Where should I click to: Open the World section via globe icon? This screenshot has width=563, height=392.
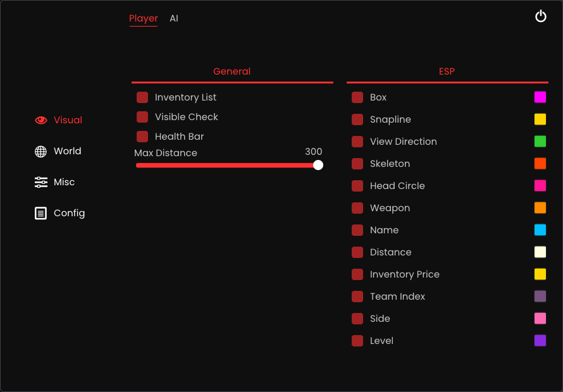[40, 150]
